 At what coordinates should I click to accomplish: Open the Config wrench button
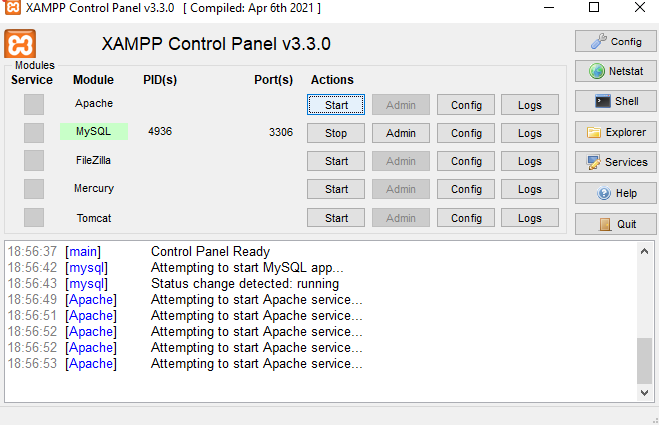click(614, 41)
